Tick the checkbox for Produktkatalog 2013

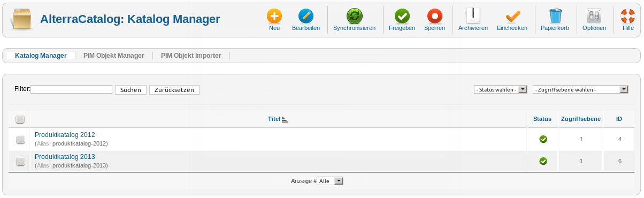[x=20, y=162]
